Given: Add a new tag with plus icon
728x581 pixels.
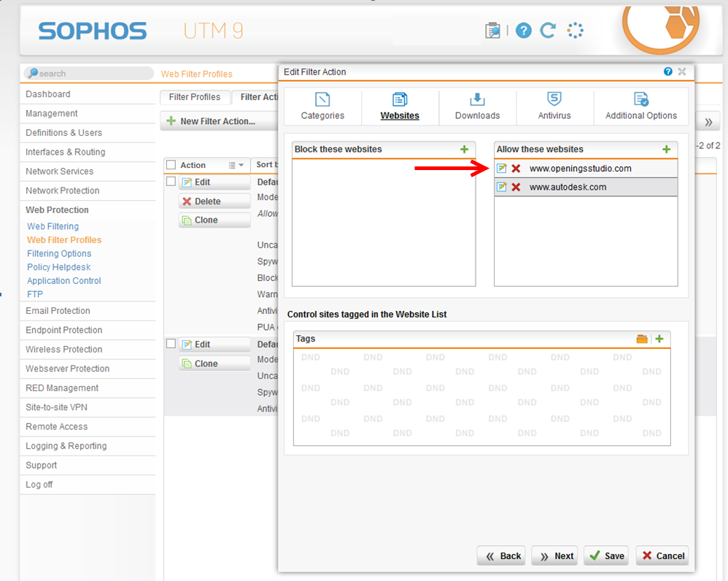Looking at the screenshot, I should click(659, 339).
